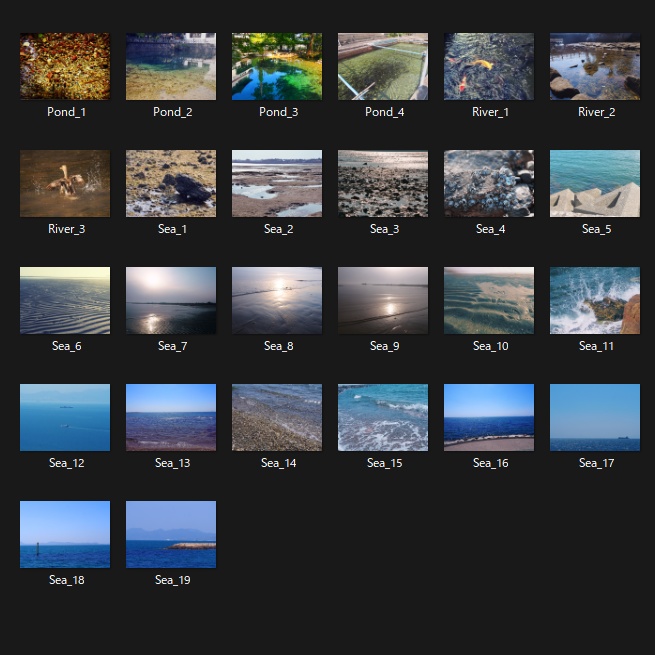Viewport: 655px width, 655px height.
Task: Select the Sea_8 thumbnail image
Action: coord(277,300)
